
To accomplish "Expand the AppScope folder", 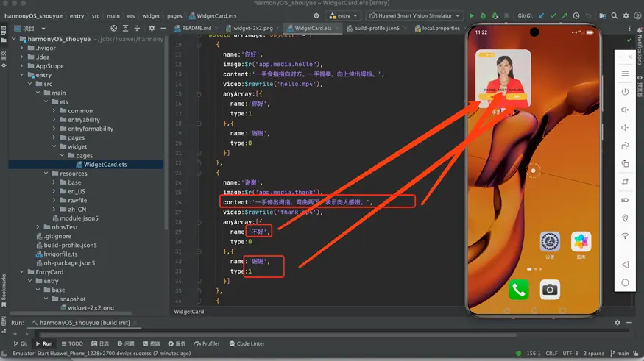I will (x=22, y=65).
